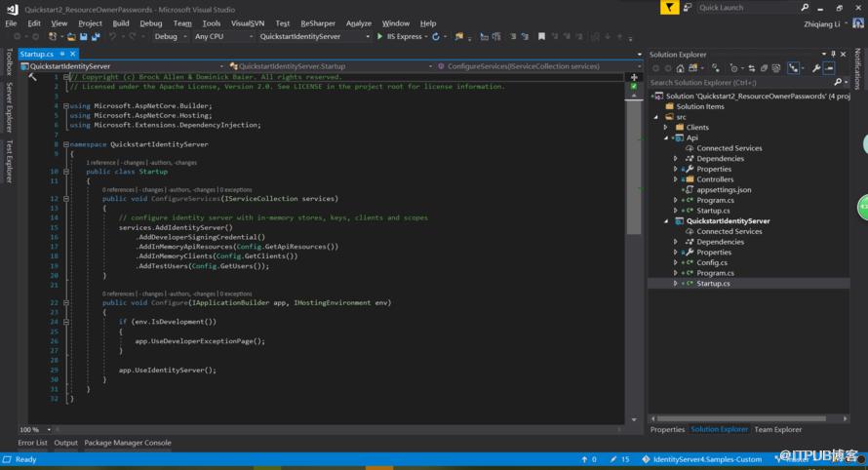Click the Pending Changes Filter clock icon

click(x=734, y=68)
